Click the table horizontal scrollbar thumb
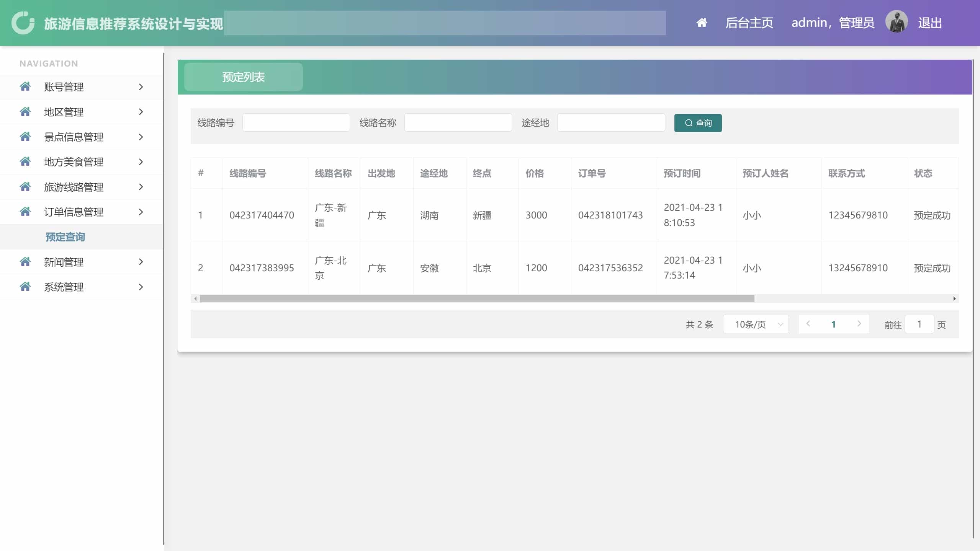 coord(477,298)
